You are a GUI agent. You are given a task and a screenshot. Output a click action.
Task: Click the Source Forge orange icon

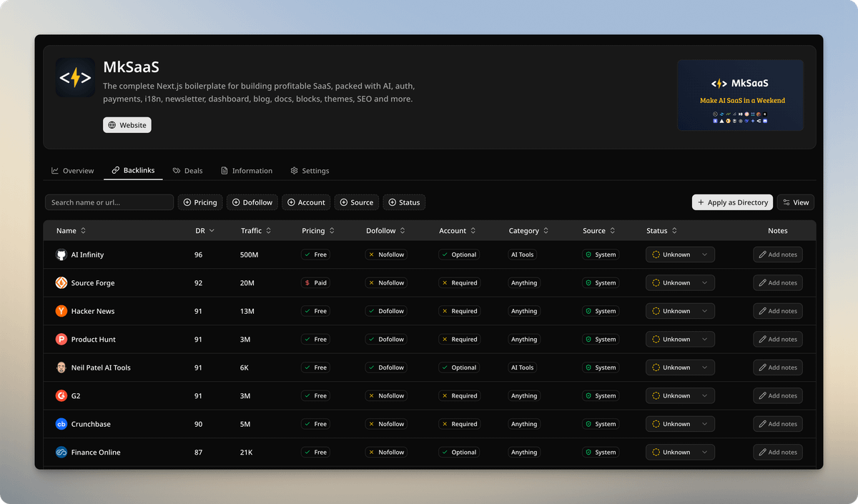[x=61, y=283]
